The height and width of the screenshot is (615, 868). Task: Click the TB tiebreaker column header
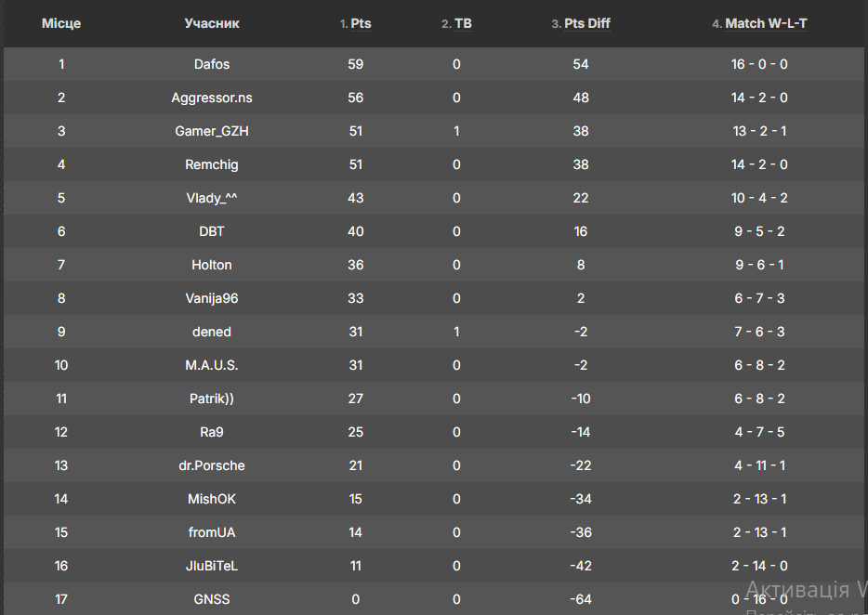(463, 24)
